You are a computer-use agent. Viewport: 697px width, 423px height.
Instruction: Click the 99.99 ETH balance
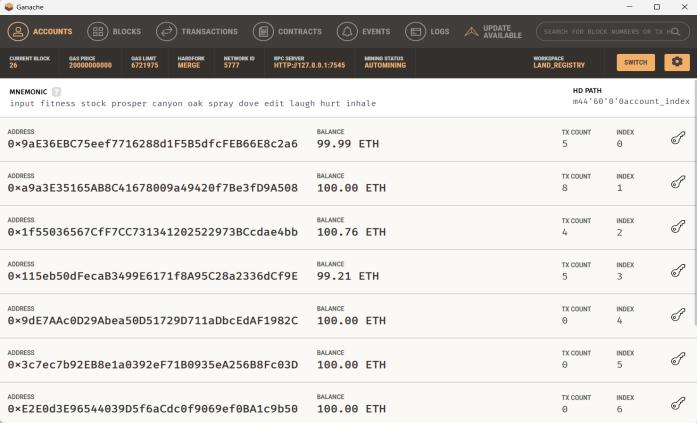[348, 144]
